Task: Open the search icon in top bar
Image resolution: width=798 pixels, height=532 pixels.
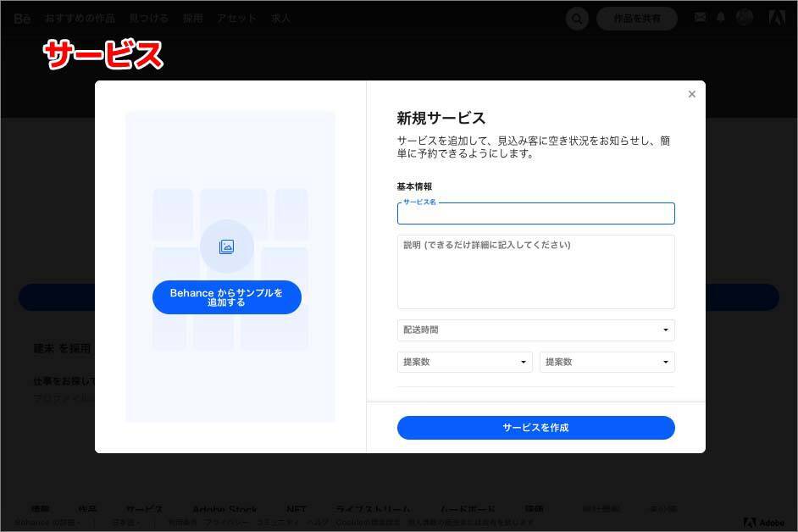Action: point(577,19)
